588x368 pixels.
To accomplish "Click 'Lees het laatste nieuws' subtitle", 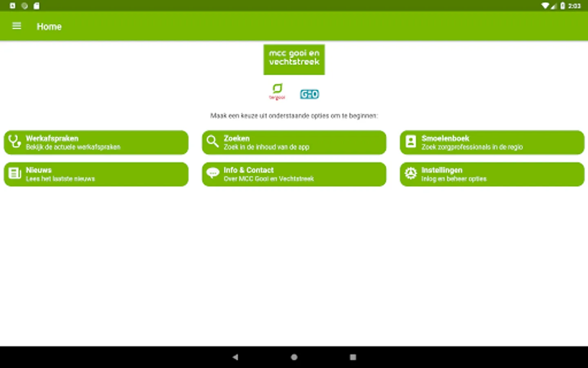I will 60,179.
